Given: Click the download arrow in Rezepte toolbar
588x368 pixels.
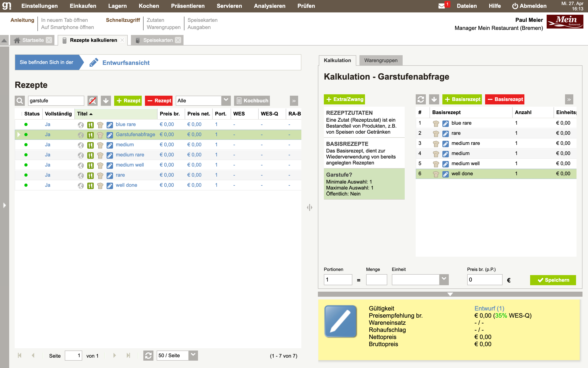Looking at the screenshot, I should coord(106,101).
